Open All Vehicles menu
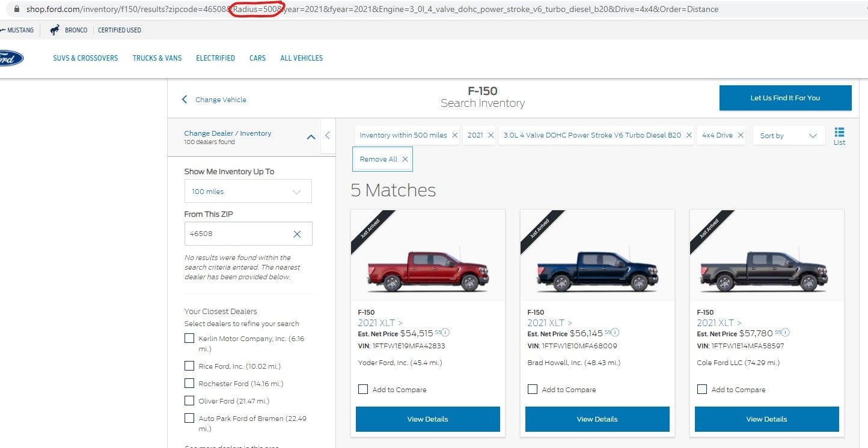The image size is (868, 448). point(301,58)
